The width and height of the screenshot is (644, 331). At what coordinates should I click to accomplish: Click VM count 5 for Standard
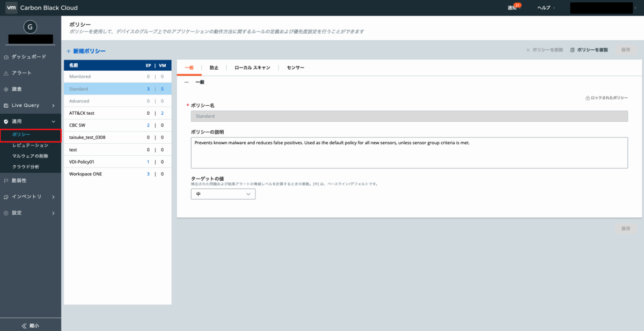pos(162,89)
